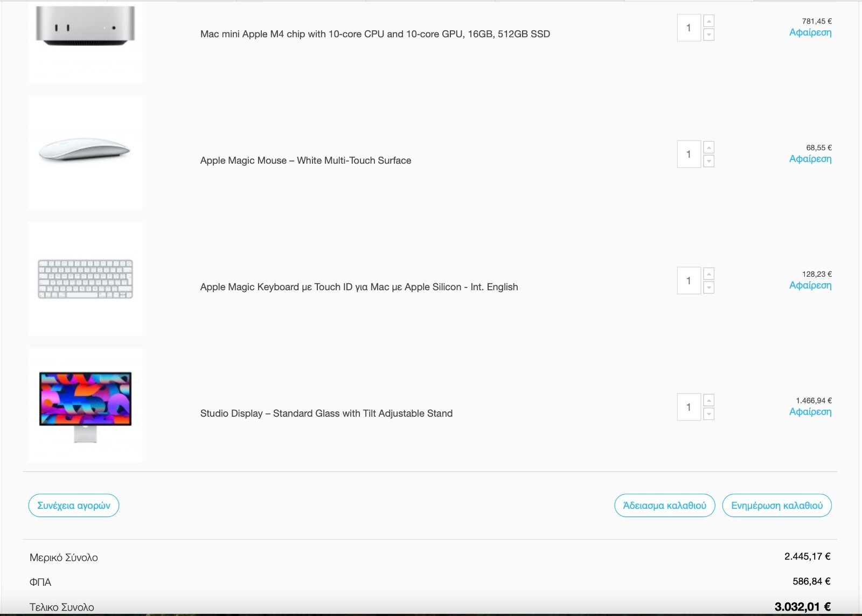Screen dimensions: 862x616
Task: Decrease quantity for Magic Keyboard
Action: coord(709,288)
